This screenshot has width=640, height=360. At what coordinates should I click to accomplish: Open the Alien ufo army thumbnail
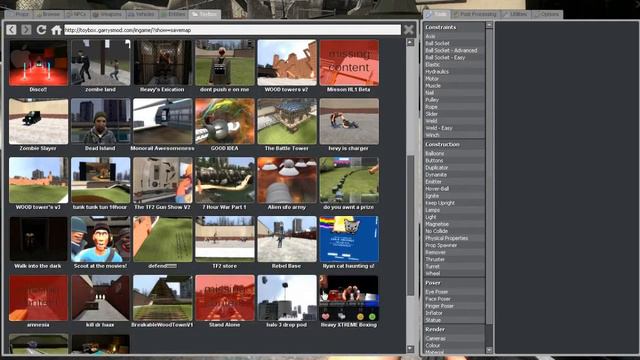pos(287,180)
